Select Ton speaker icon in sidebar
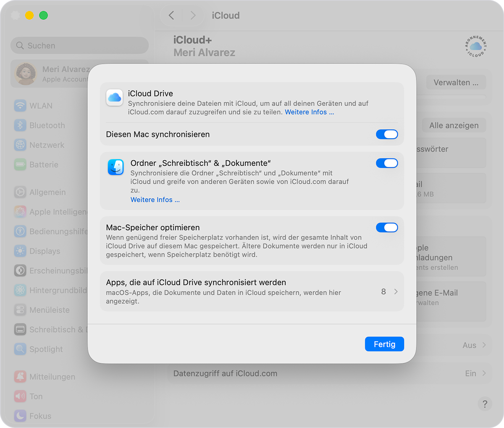504x428 pixels. [20, 396]
